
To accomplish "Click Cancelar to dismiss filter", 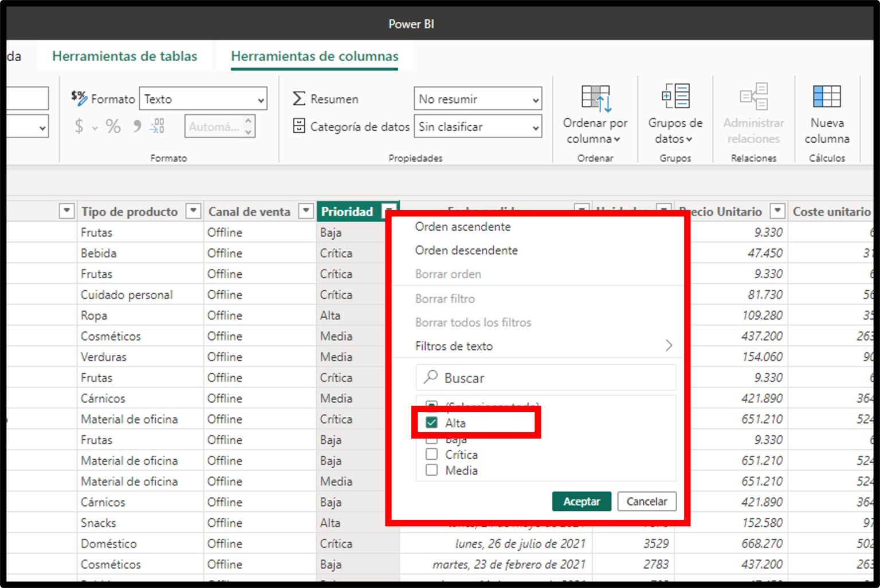I will coord(647,502).
